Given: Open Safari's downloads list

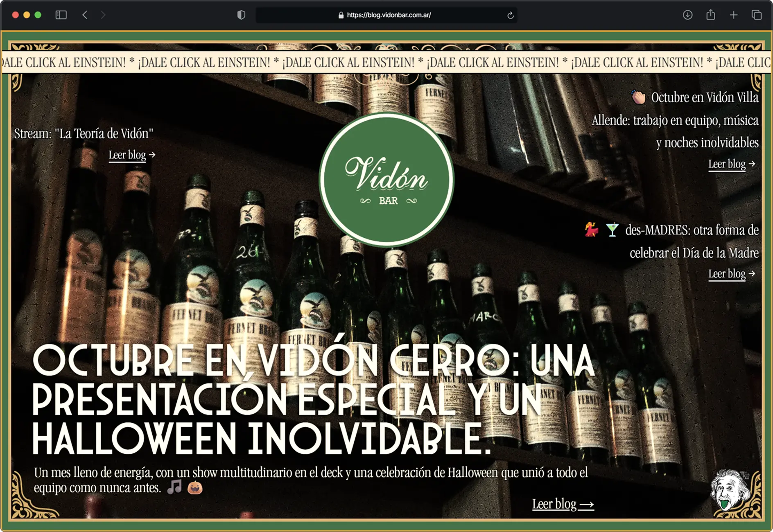Looking at the screenshot, I should tap(687, 15).
